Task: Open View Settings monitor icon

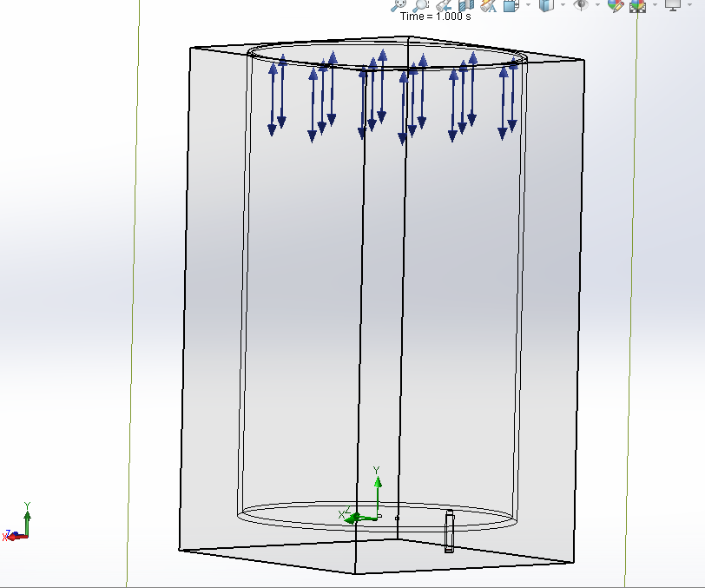Action: click(675, 7)
